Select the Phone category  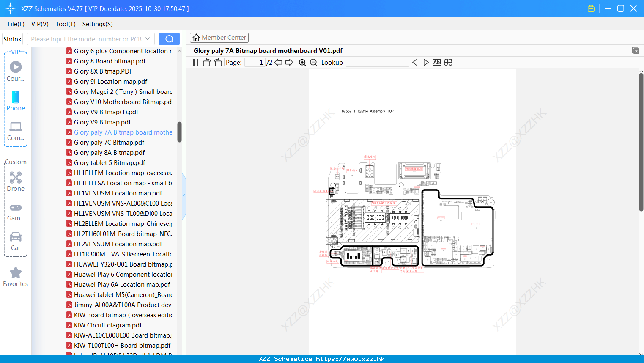16,101
